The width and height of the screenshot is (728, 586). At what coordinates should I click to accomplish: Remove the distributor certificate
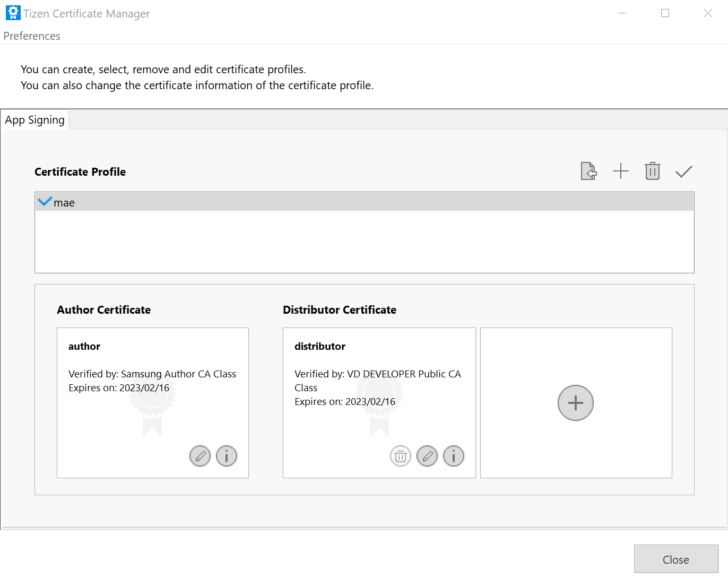pos(401,456)
